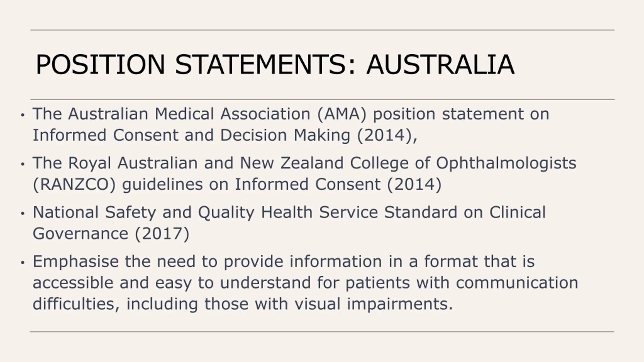Click the Governance (2017) line
This screenshot has height=362, width=644.
pyautogui.click(x=111, y=234)
